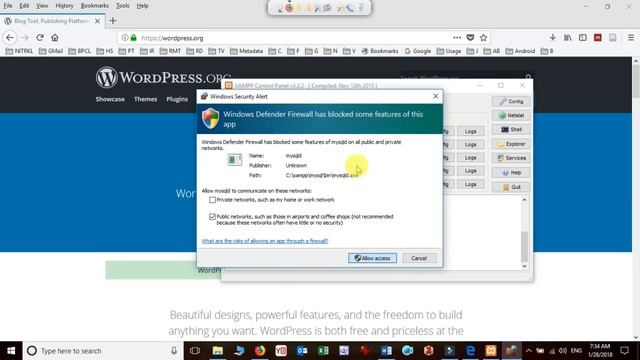Viewport: 640px width, 360px height.
Task: Open Explorer from XAMPP Control Panel
Action: tap(511, 144)
